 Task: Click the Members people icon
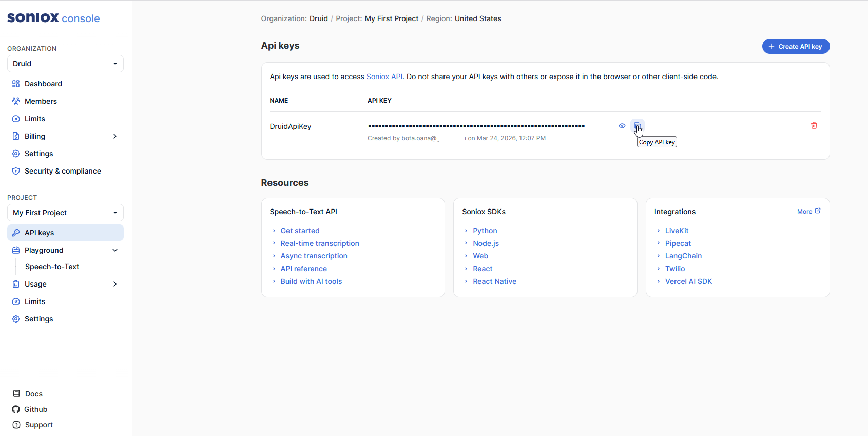(x=16, y=101)
